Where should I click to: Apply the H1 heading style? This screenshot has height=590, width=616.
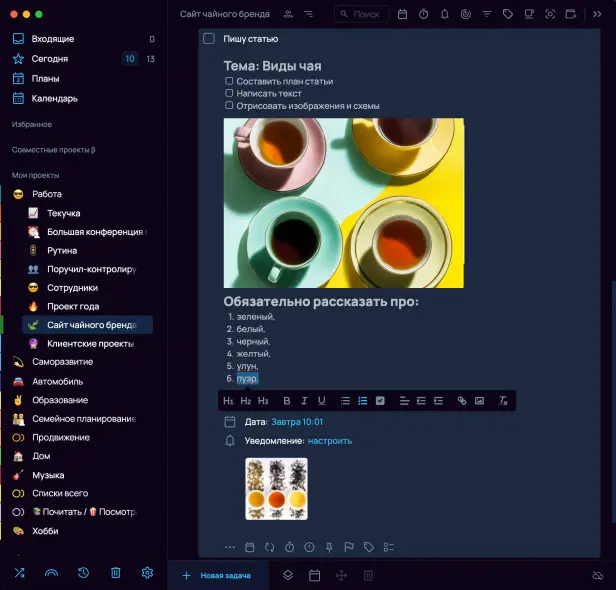228,401
